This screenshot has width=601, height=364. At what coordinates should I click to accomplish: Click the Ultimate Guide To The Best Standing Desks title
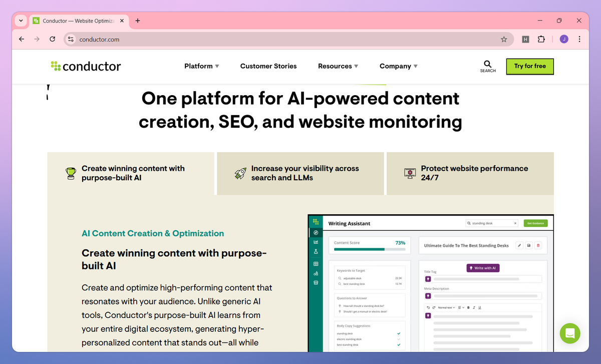point(466,245)
